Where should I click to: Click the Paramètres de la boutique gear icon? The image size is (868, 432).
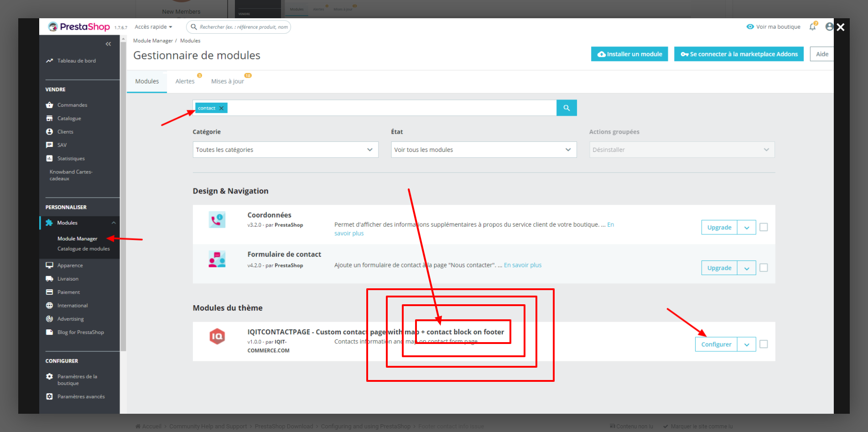(x=49, y=376)
